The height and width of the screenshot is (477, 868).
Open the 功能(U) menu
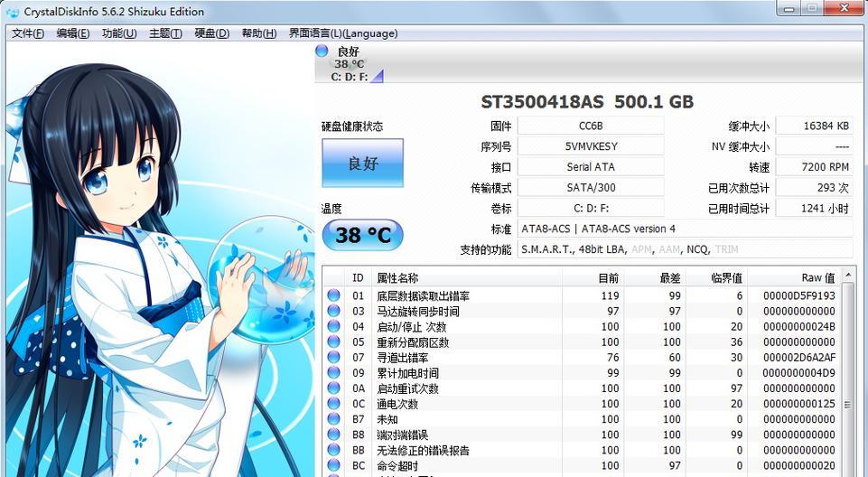coord(119,33)
